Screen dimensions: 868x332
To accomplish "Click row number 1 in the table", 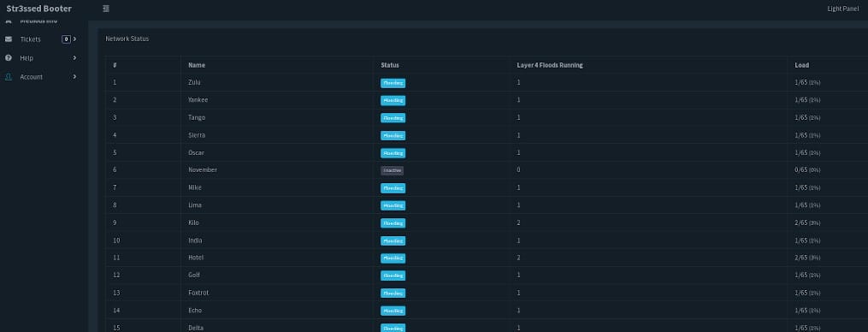I will pyautogui.click(x=115, y=82).
